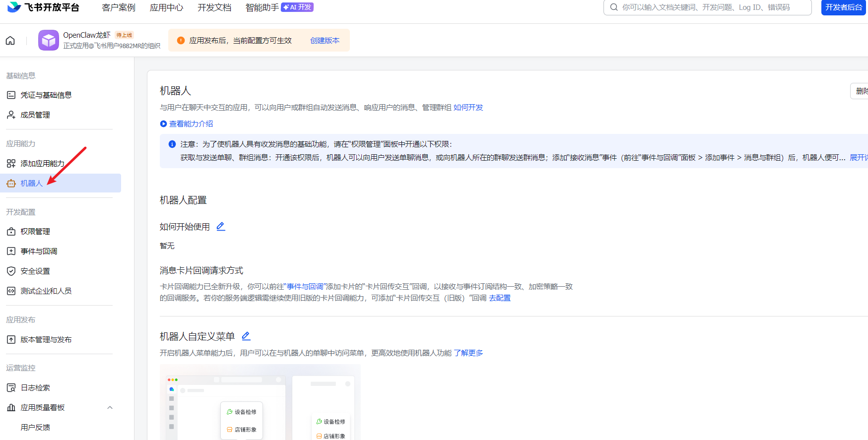Click the 安全设置 shield icon

(x=11, y=271)
